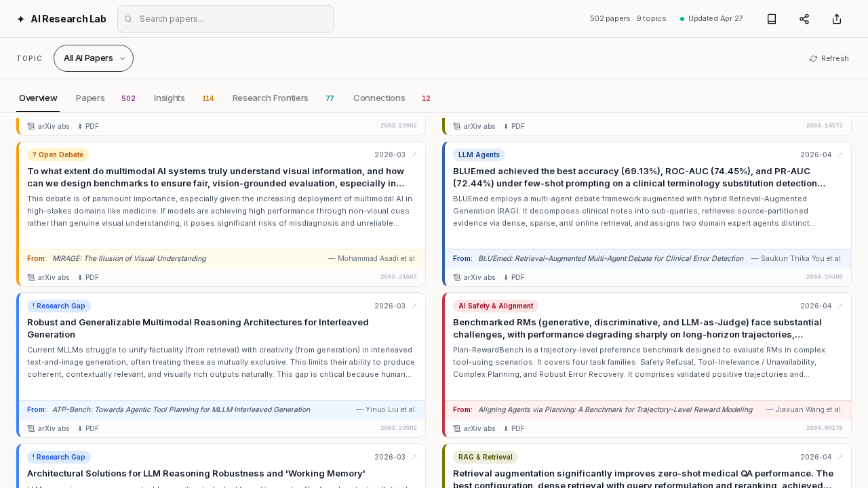Open arXiv abs link for paper 2603.21687
Screen dimensions: 868x488
tap(49, 277)
